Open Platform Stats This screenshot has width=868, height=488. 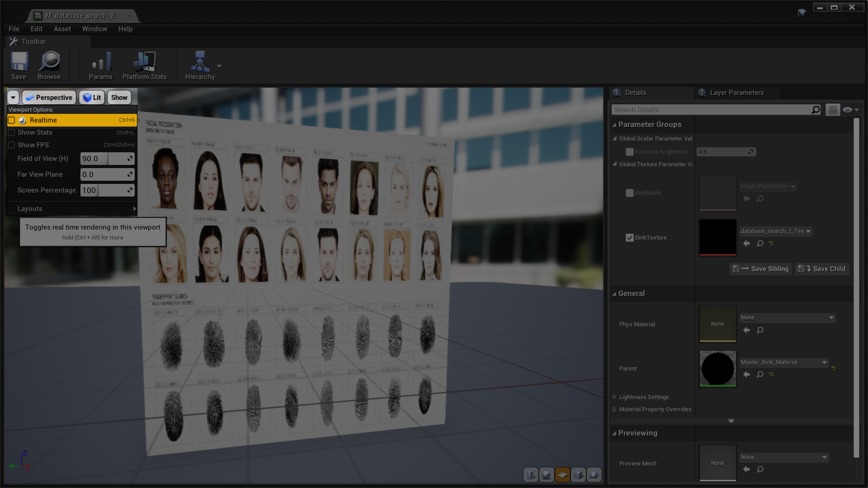(x=144, y=66)
